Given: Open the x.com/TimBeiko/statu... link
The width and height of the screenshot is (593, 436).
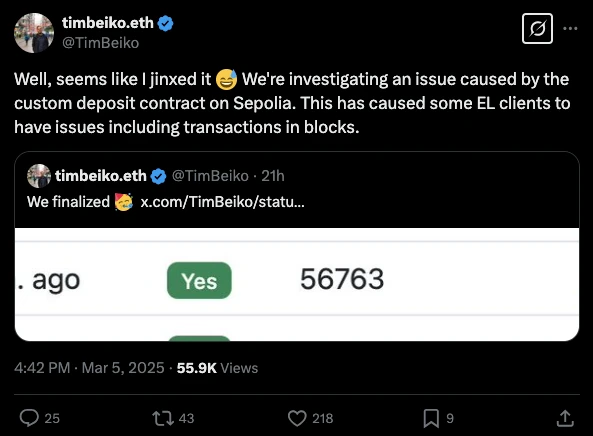Looking at the screenshot, I should [x=222, y=202].
